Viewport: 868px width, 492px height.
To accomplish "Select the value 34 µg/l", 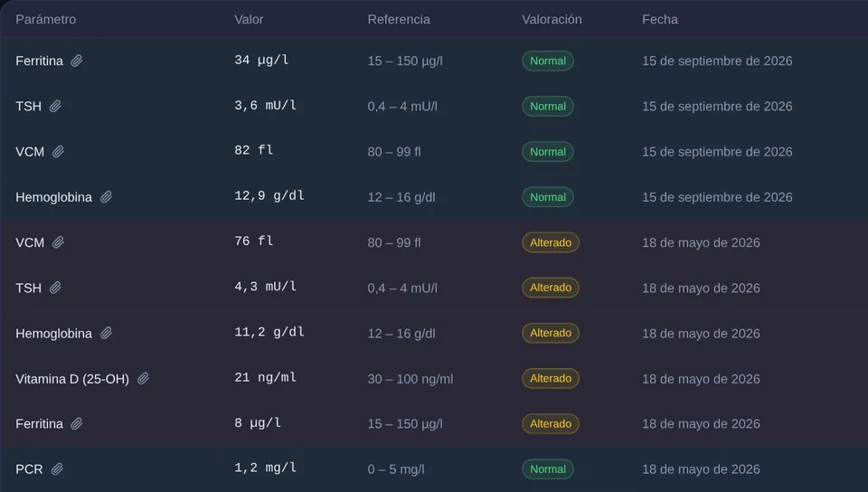I will (261, 61).
